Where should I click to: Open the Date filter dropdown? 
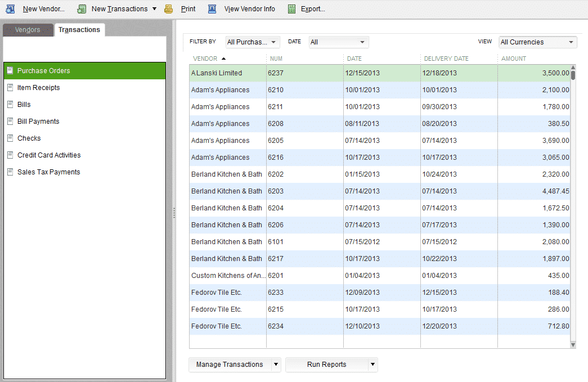pos(338,42)
